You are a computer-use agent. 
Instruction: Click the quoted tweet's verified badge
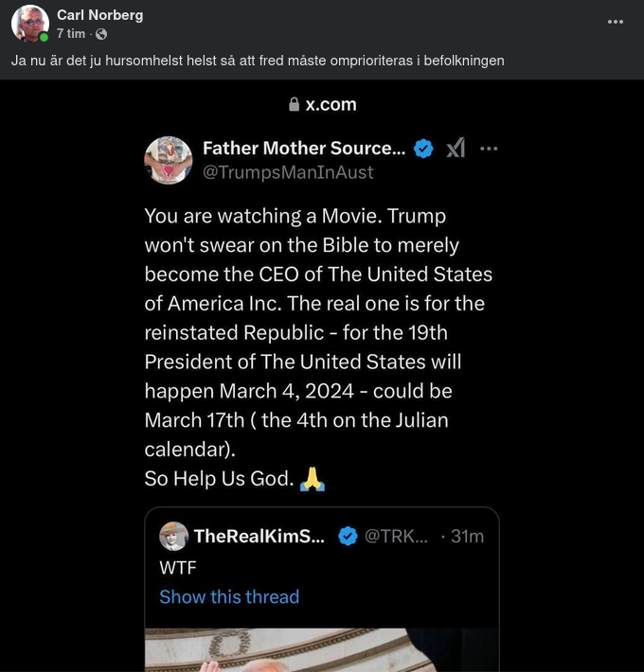pyautogui.click(x=348, y=536)
